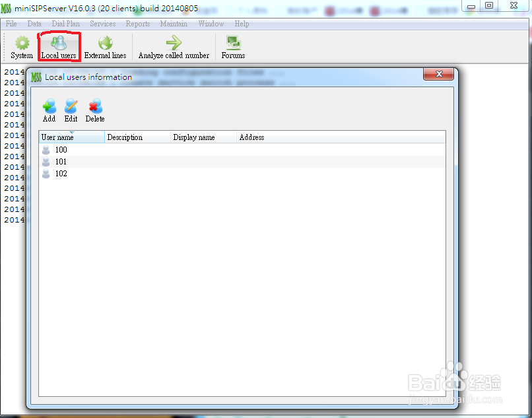Open the Window menu
The image size is (532, 418).
[211, 24]
